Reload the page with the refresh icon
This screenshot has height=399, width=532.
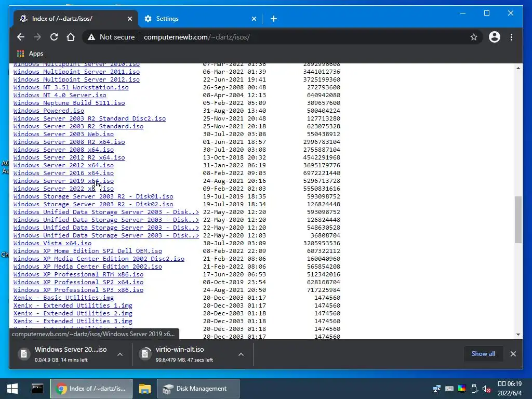[54, 37]
